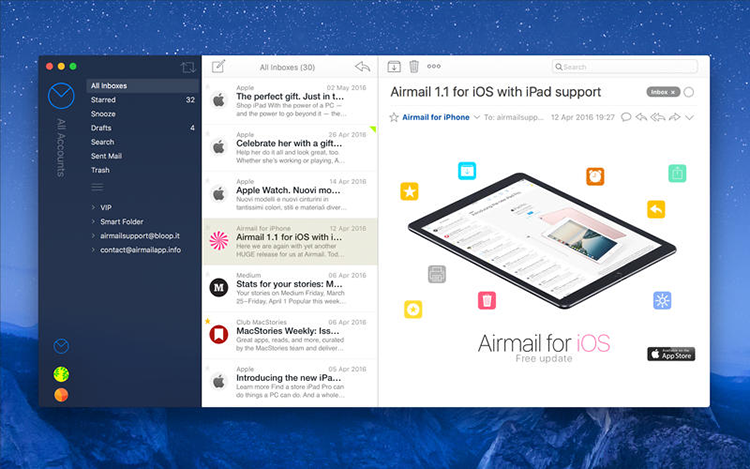Image resolution: width=750 pixels, height=469 pixels.
Task: Open the comment bubble icon in header
Action: pyautogui.click(x=626, y=117)
